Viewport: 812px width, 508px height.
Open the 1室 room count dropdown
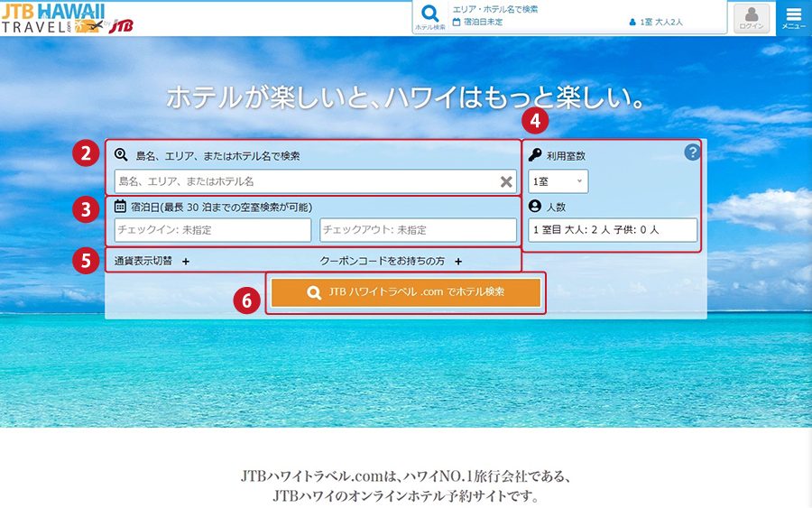click(x=558, y=181)
